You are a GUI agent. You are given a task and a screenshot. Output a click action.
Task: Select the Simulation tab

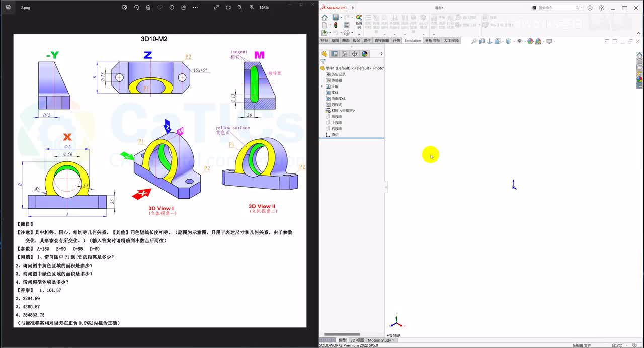413,40
